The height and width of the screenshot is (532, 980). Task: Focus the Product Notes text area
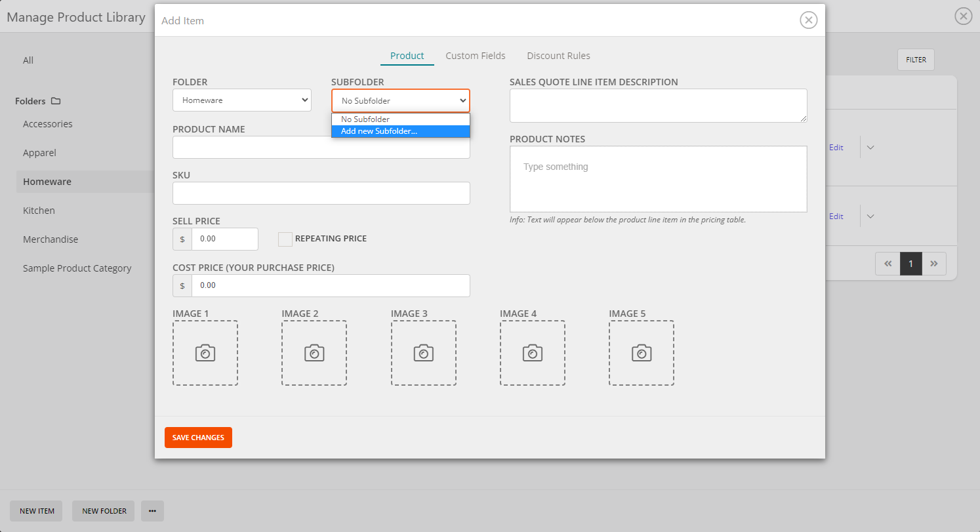coord(658,179)
